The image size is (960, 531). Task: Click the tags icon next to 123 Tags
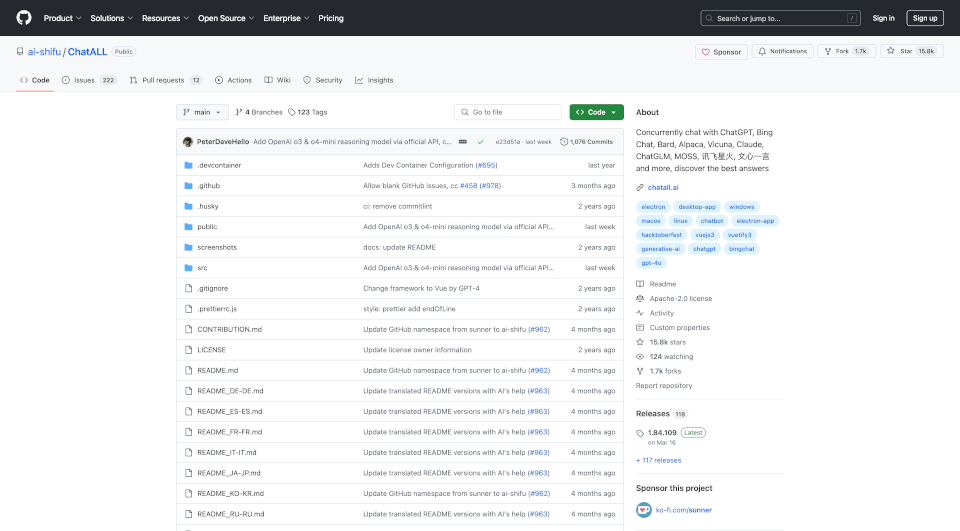coord(292,112)
